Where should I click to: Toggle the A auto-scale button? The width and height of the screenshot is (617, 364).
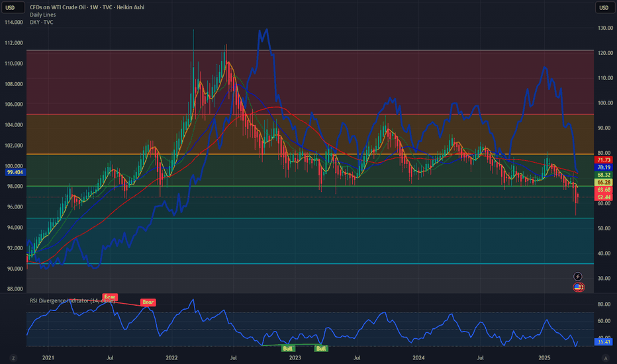click(x=605, y=358)
